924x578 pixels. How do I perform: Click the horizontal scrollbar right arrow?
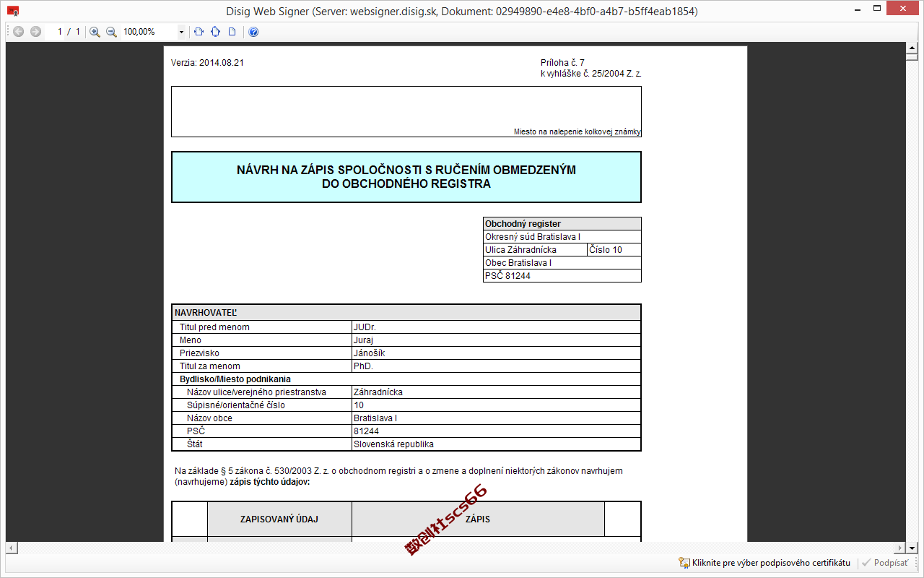(x=899, y=548)
